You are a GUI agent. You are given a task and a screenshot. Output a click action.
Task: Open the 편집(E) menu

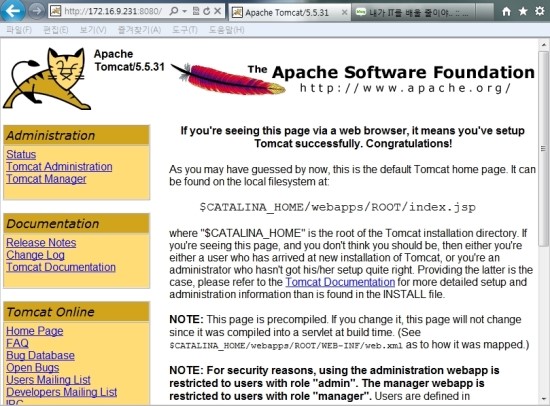pyautogui.click(x=55, y=30)
